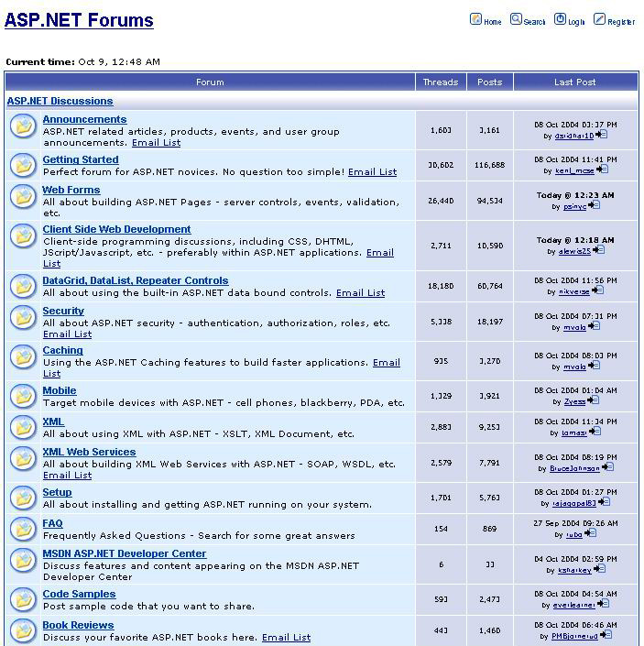Image resolution: width=644 pixels, height=646 pixels.
Task: Click the Current time text
Action: [x=82, y=62]
